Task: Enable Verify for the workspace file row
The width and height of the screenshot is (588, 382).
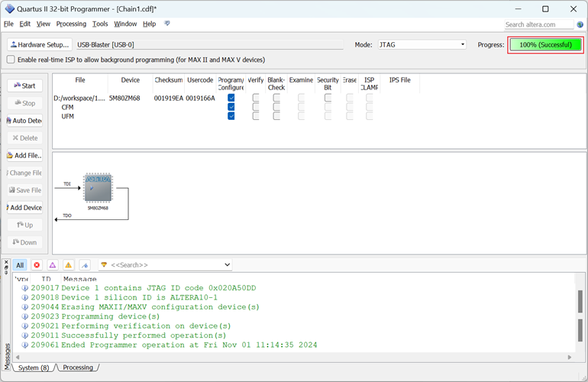Action: point(256,98)
